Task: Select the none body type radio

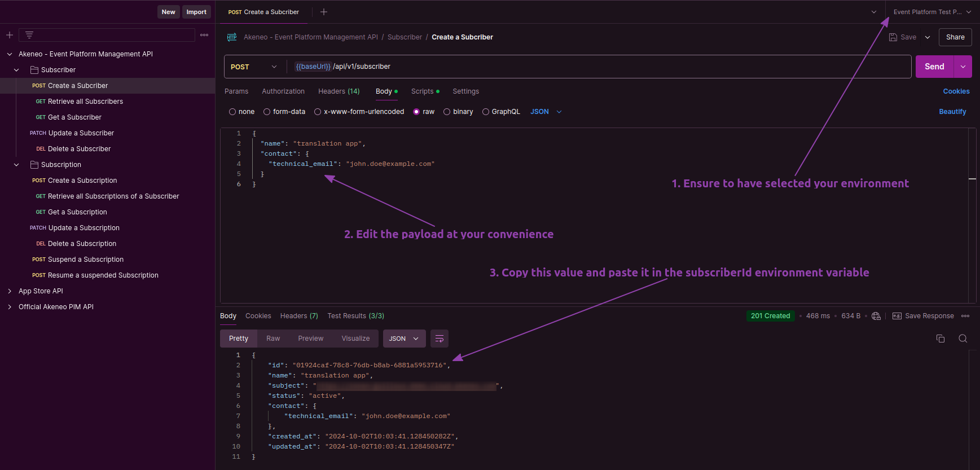Action: point(232,112)
